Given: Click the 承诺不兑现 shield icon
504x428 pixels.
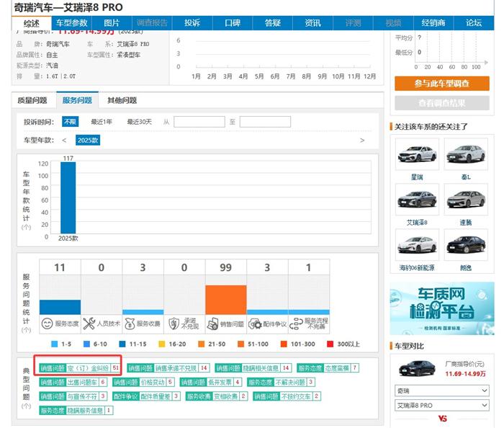Looking at the screenshot, I should click(171, 324).
